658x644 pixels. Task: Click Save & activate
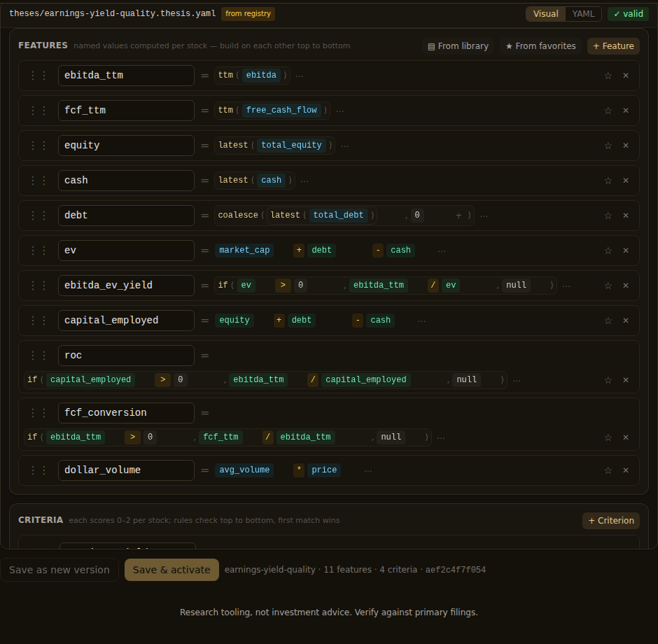click(171, 570)
